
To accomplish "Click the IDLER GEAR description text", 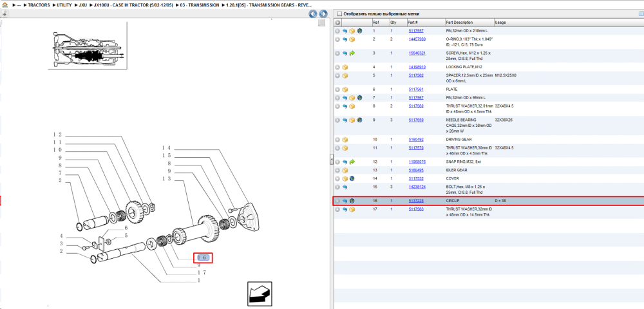I will click(457, 170).
